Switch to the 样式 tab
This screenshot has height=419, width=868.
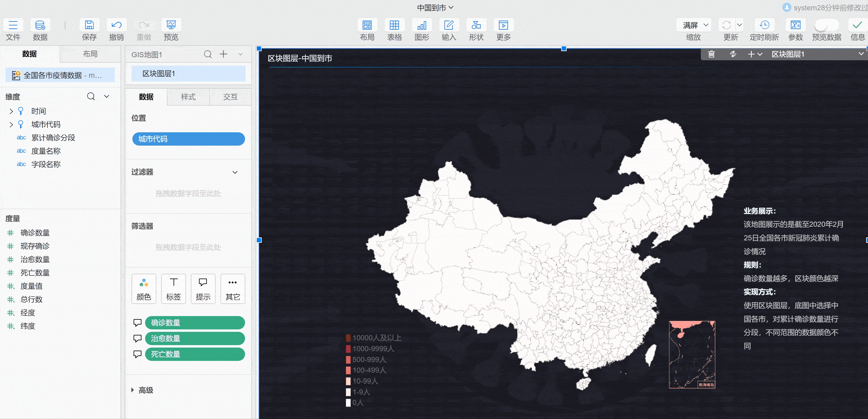point(188,97)
